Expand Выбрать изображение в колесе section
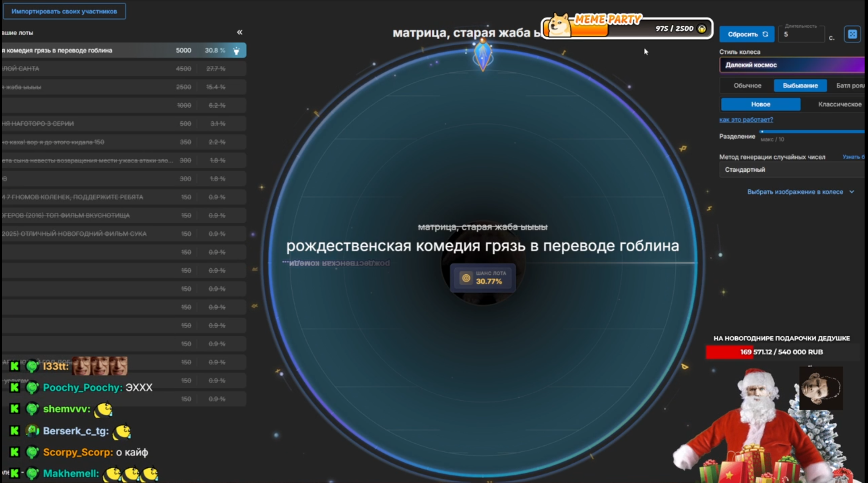Viewport: 868px width, 483px height. [x=800, y=192]
